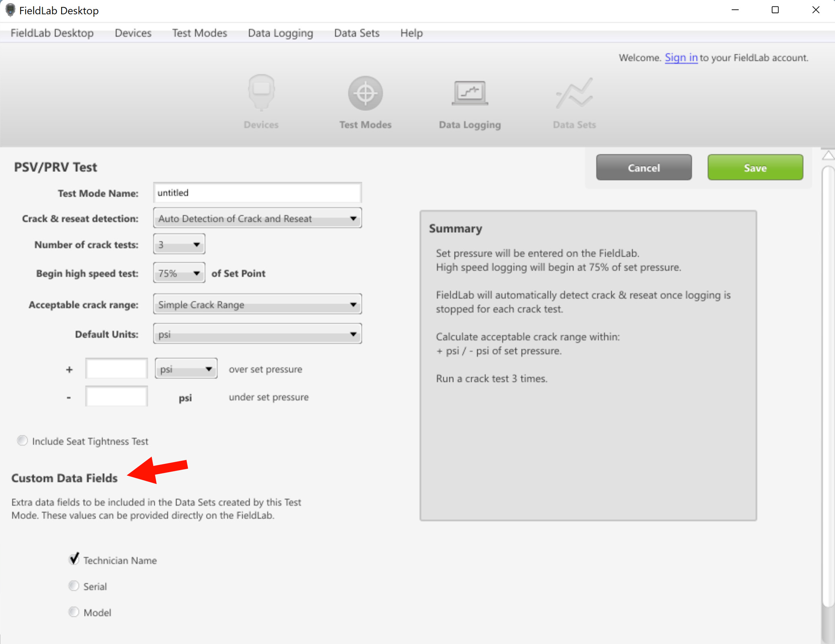Enable the Serial custom data field

point(74,586)
